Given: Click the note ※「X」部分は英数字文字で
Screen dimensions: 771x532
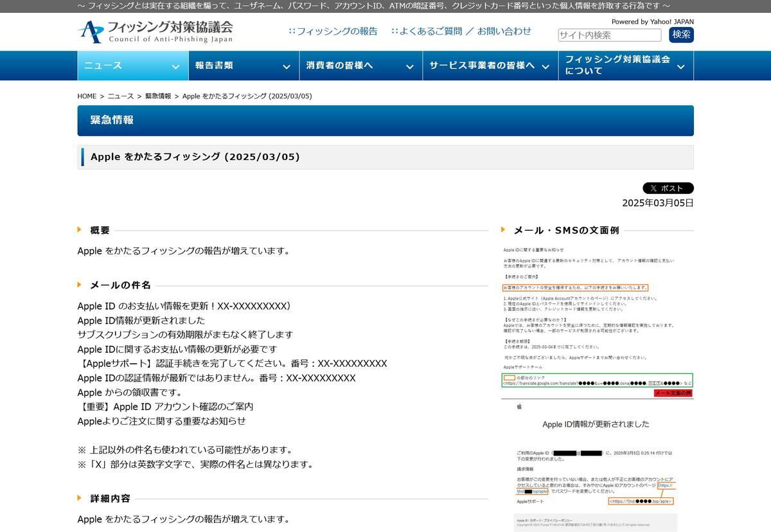Looking at the screenshot, I should coord(195,464).
